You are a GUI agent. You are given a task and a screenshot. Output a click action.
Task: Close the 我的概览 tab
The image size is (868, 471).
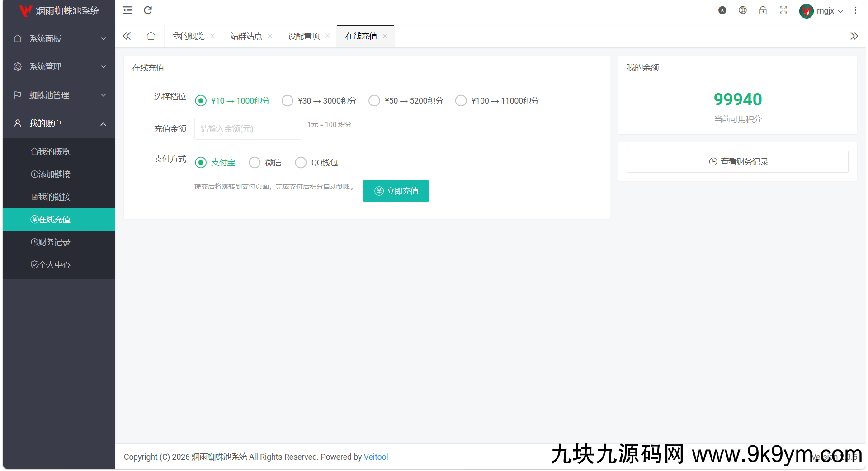point(212,36)
